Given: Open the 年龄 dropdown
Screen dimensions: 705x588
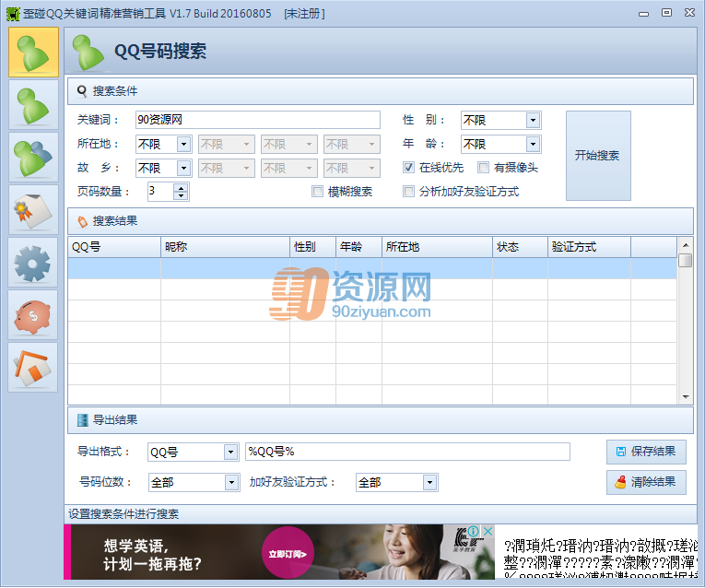Looking at the screenshot, I should pos(501,144).
